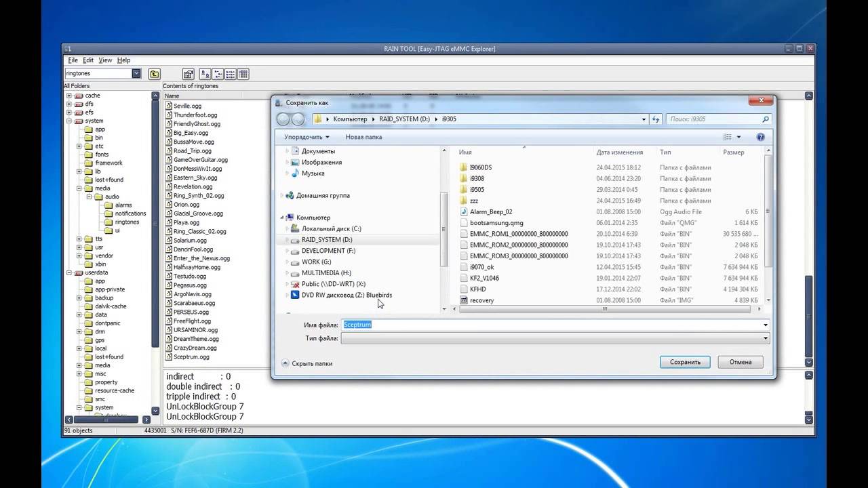Select Seville.ogg file icon

pyautogui.click(x=169, y=106)
